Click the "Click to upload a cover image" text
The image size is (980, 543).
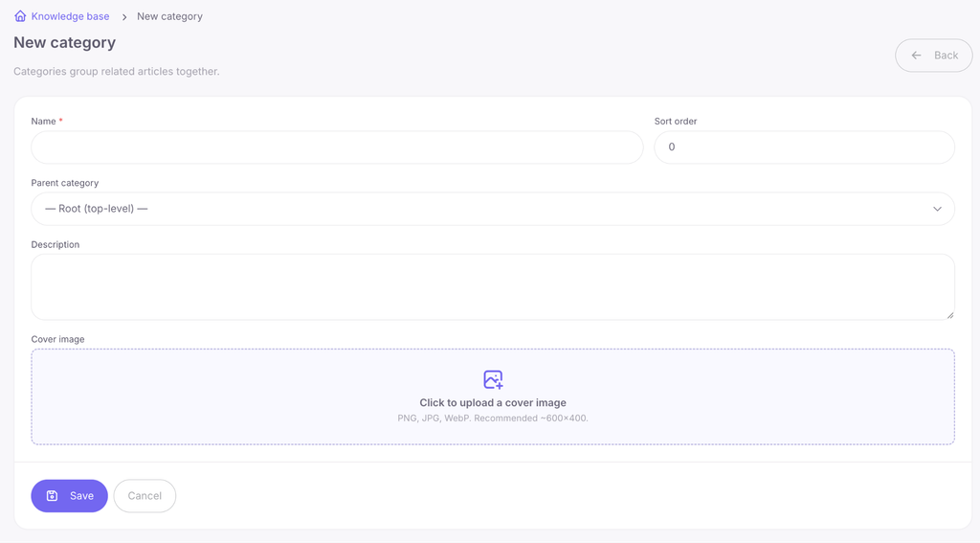click(493, 403)
